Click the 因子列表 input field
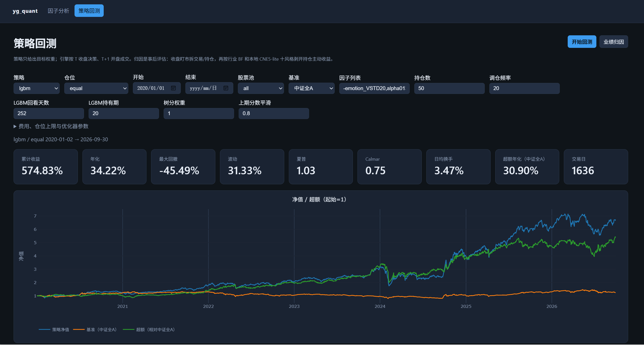 pyautogui.click(x=374, y=88)
